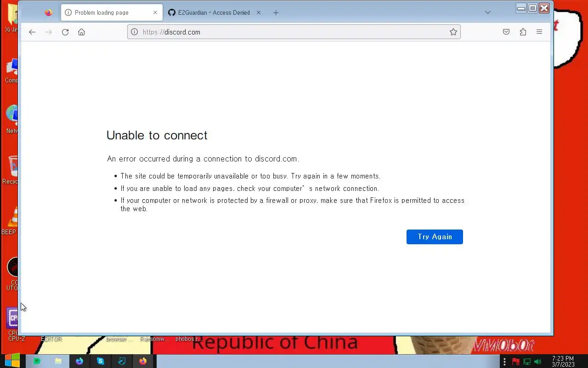
Task: Open a new tab with the plus button
Action: point(276,13)
